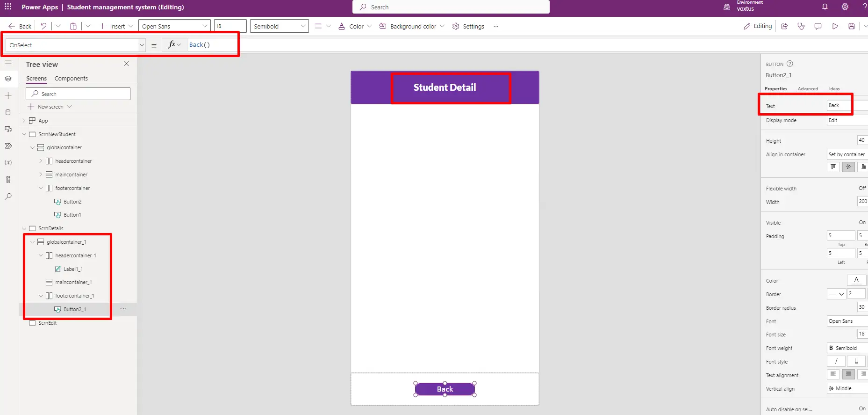Preview the app with Play icon
Screen dimensions: 868x415
pyautogui.click(x=835, y=26)
